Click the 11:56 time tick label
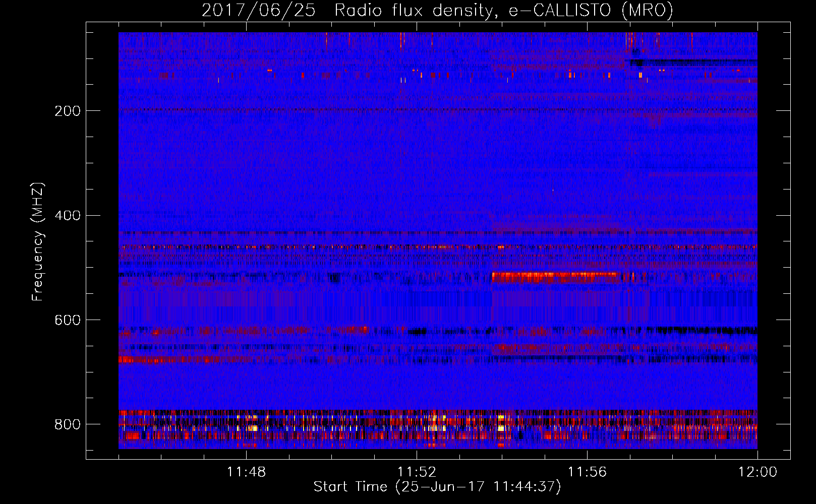Screen dimensions: 816x504 coord(587,472)
